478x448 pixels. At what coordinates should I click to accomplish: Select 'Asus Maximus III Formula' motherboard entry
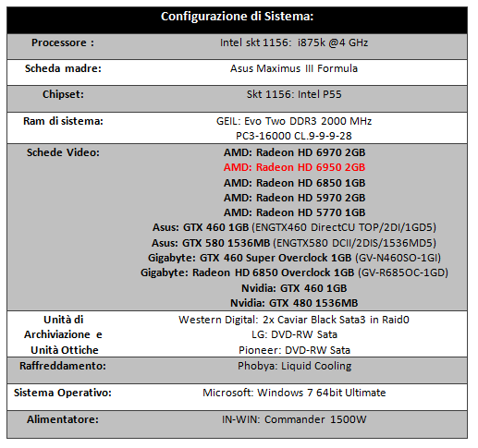[294, 68]
